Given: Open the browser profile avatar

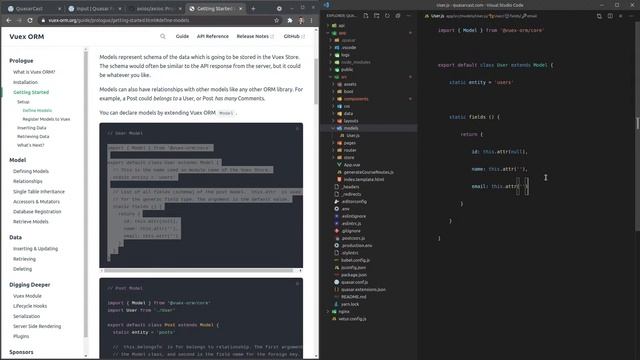Looking at the screenshot, I should click(x=301, y=20).
